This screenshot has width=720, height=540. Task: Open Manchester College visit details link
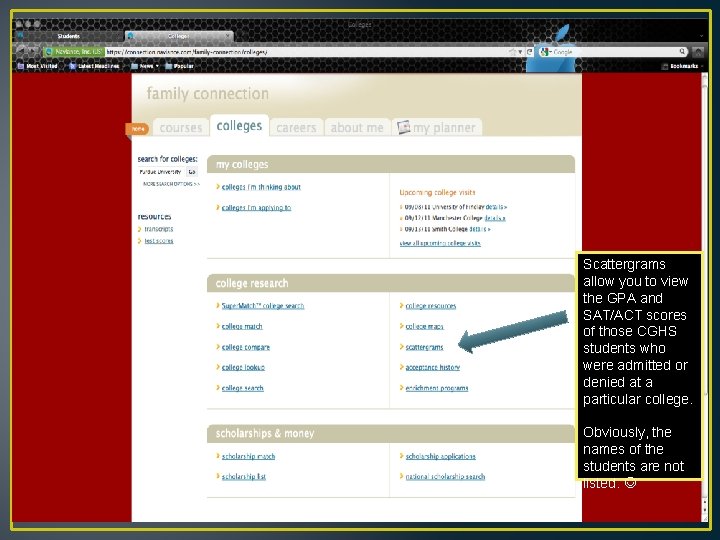(x=495, y=218)
